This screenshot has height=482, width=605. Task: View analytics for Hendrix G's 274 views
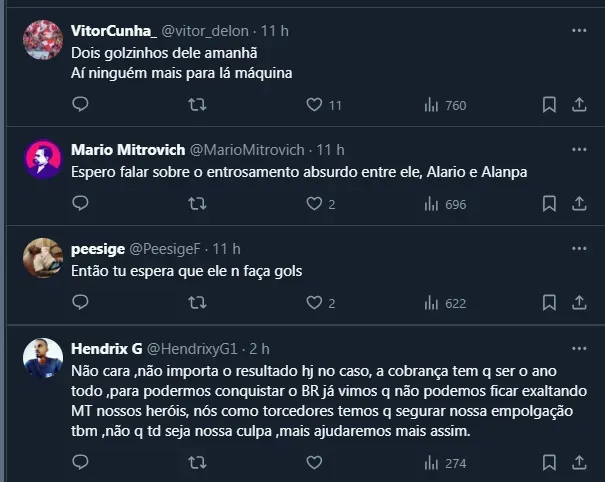coord(446,463)
